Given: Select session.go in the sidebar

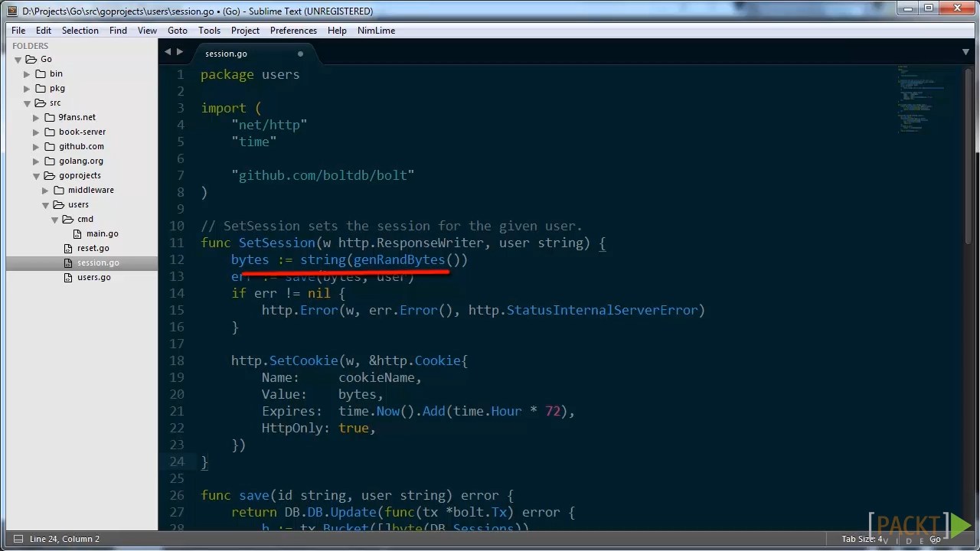Looking at the screenshot, I should (98, 262).
